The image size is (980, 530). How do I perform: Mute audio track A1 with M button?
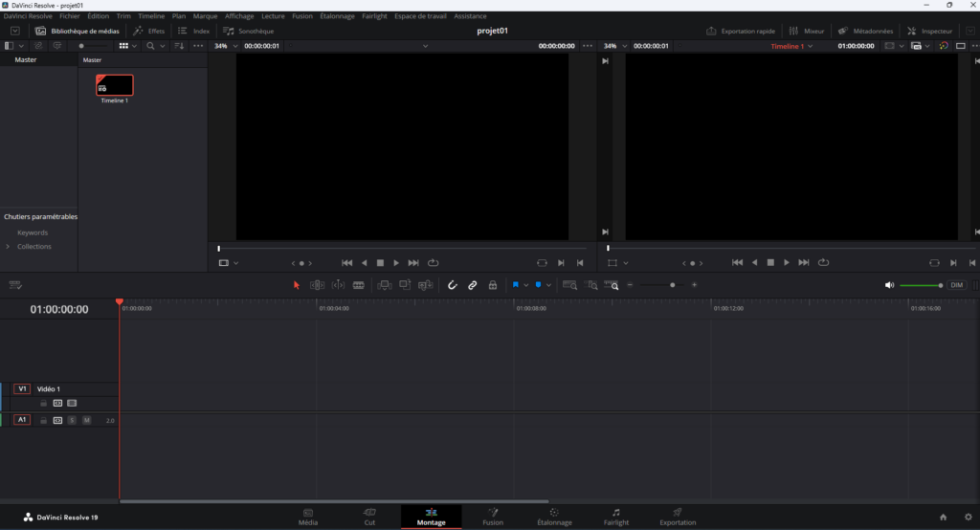coord(86,420)
